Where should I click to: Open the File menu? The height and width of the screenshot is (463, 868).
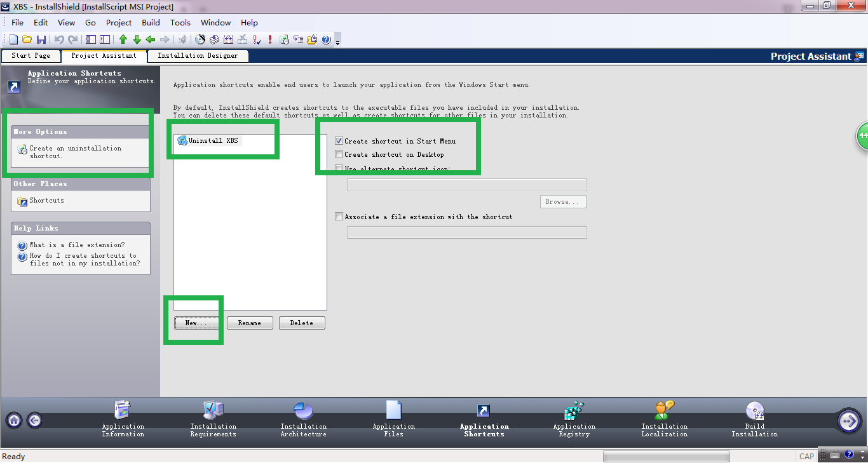tap(17, 22)
